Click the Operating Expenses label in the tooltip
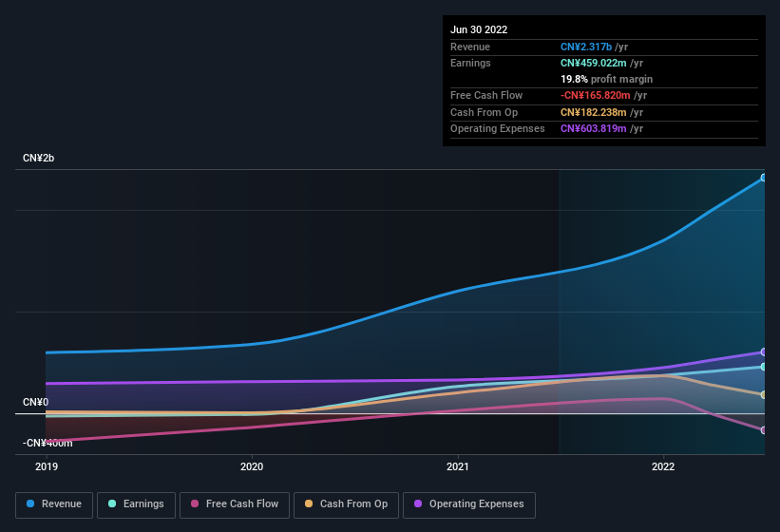Image resolution: width=780 pixels, height=532 pixels. pyautogui.click(x=498, y=129)
